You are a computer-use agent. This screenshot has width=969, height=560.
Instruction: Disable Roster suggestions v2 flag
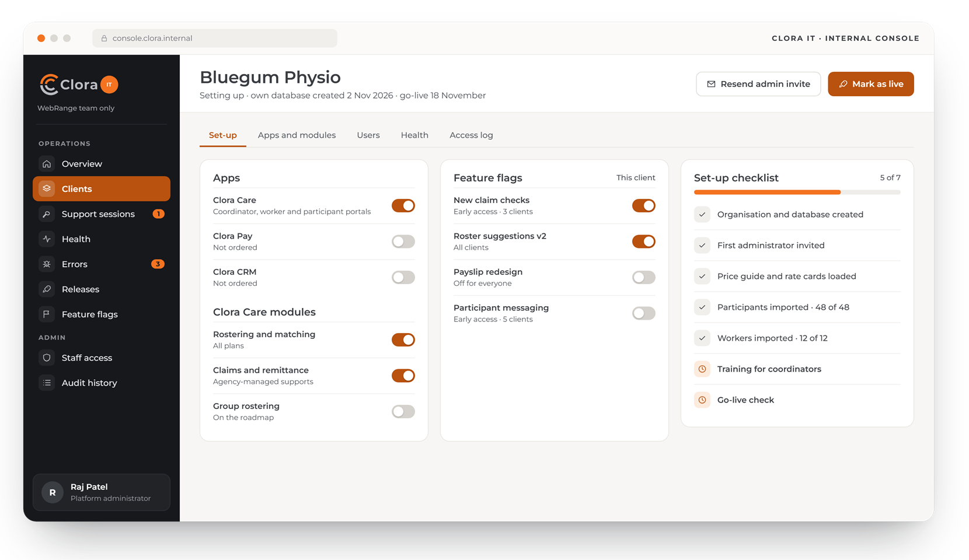coord(644,242)
